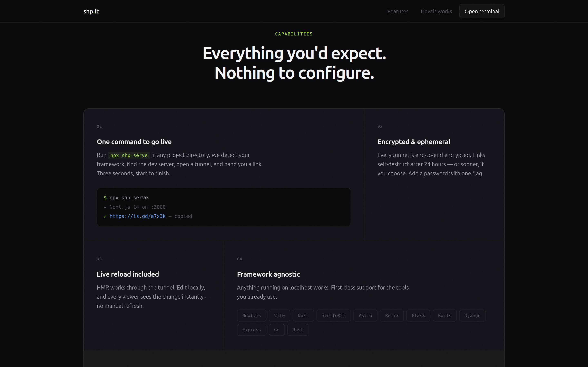The height and width of the screenshot is (367, 588).
Task: Click the shp.it logo
Action: [x=91, y=11]
